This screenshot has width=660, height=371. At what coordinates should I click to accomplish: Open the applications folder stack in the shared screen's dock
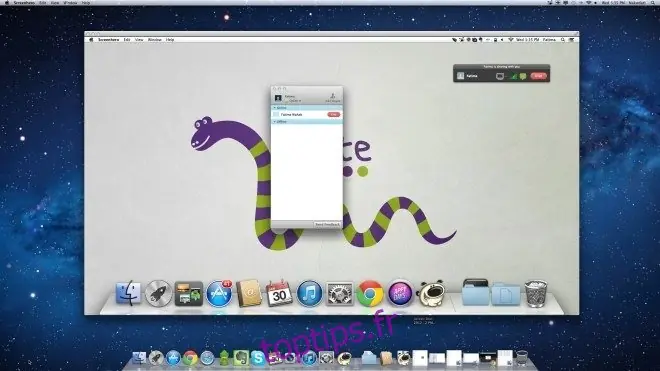coord(475,292)
